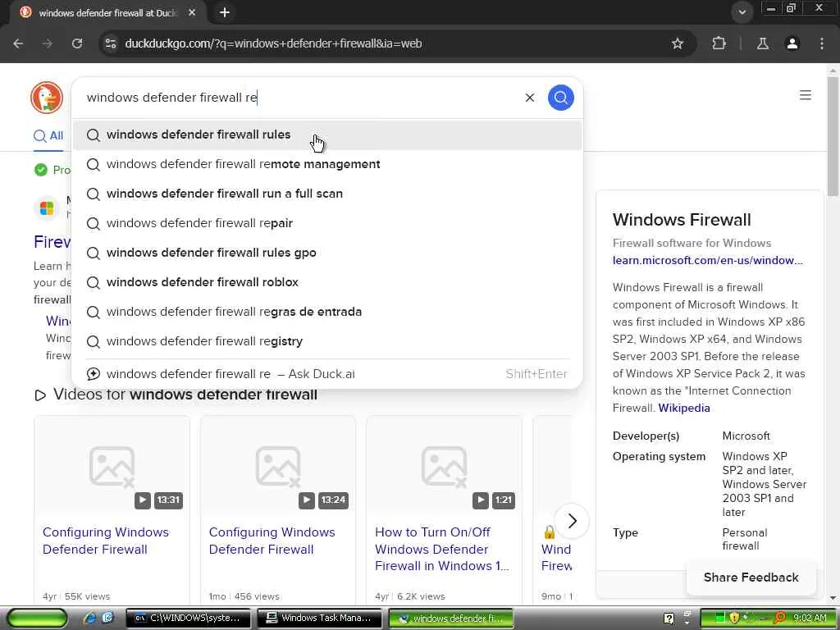Open the site information icon in the address bar

[x=111, y=43]
